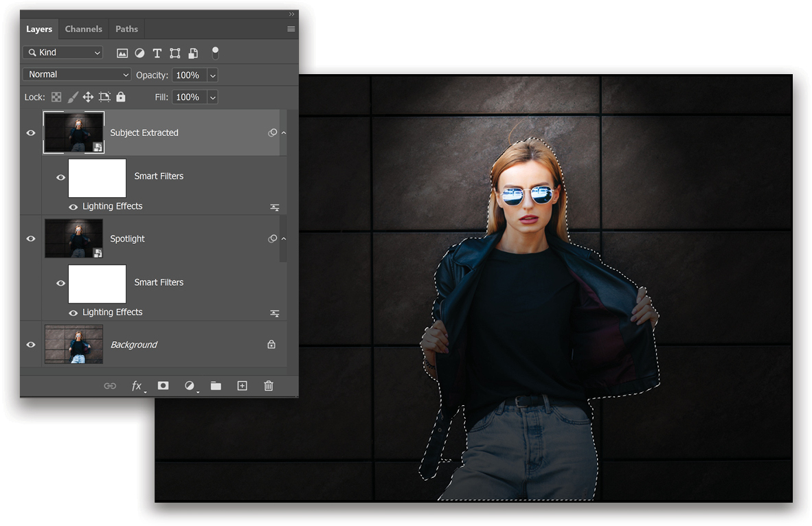Open the Paths tab
The height and width of the screenshot is (526, 812).
[126, 29]
